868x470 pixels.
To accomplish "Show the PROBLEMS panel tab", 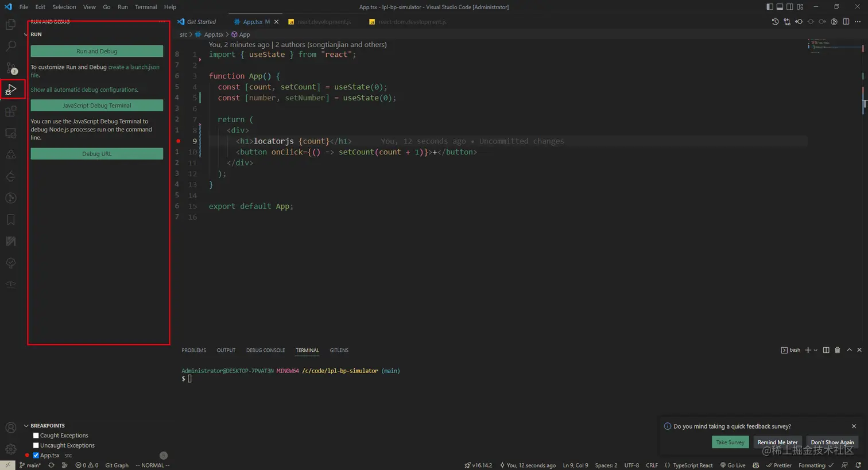I will tap(194, 350).
